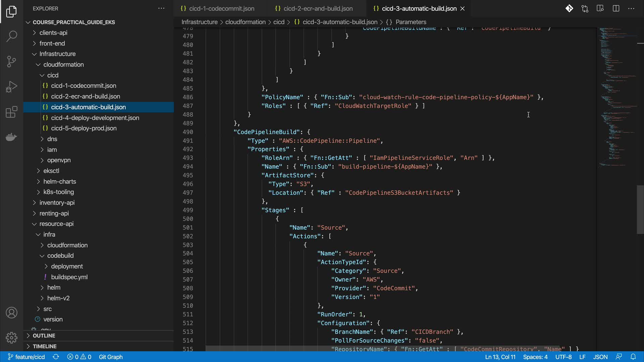This screenshot has width=644, height=362.
Task: Click the Manage gear icon
Action: click(x=11, y=338)
